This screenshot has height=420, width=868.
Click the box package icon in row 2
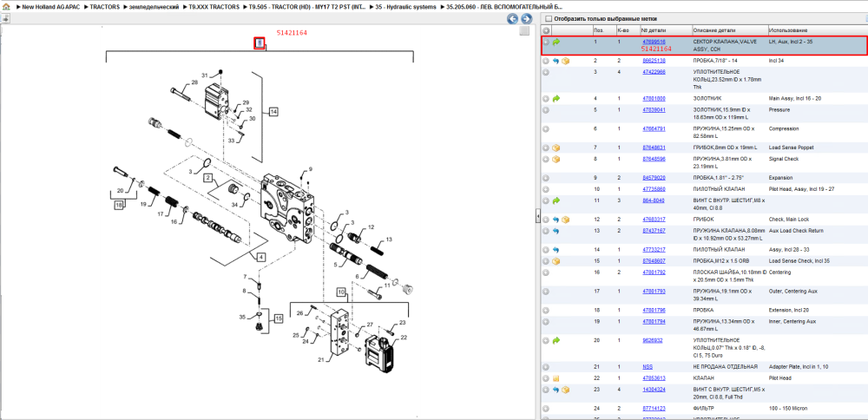565,61
